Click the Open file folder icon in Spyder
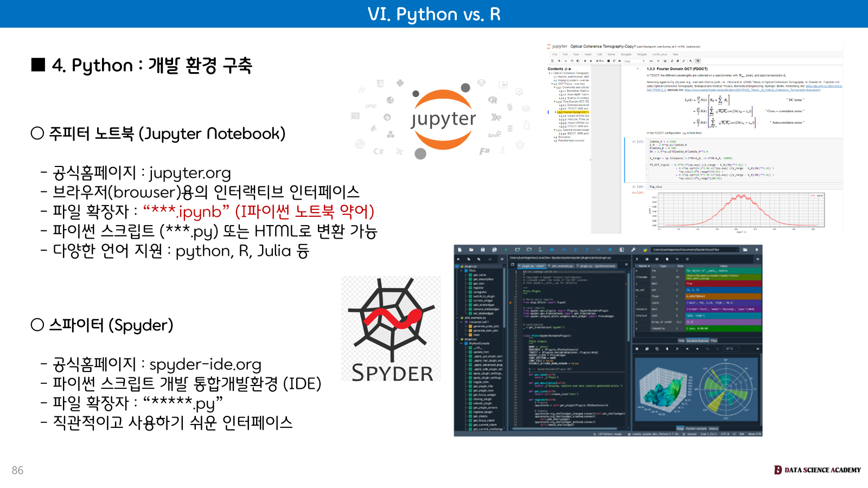868x488 pixels. (x=471, y=249)
